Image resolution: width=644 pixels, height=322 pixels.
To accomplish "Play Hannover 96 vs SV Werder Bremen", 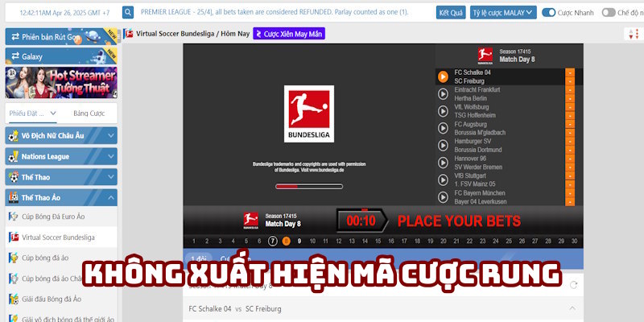I will (x=443, y=163).
